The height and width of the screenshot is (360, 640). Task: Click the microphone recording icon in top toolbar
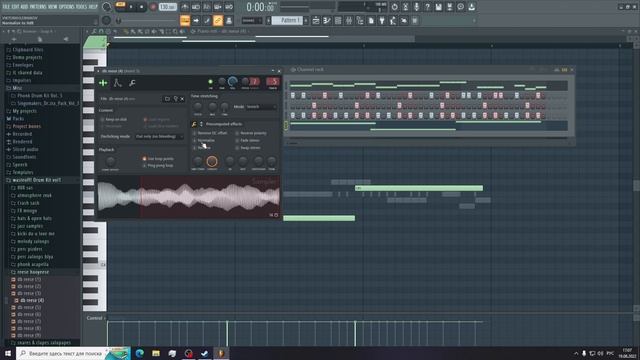tap(416, 7)
